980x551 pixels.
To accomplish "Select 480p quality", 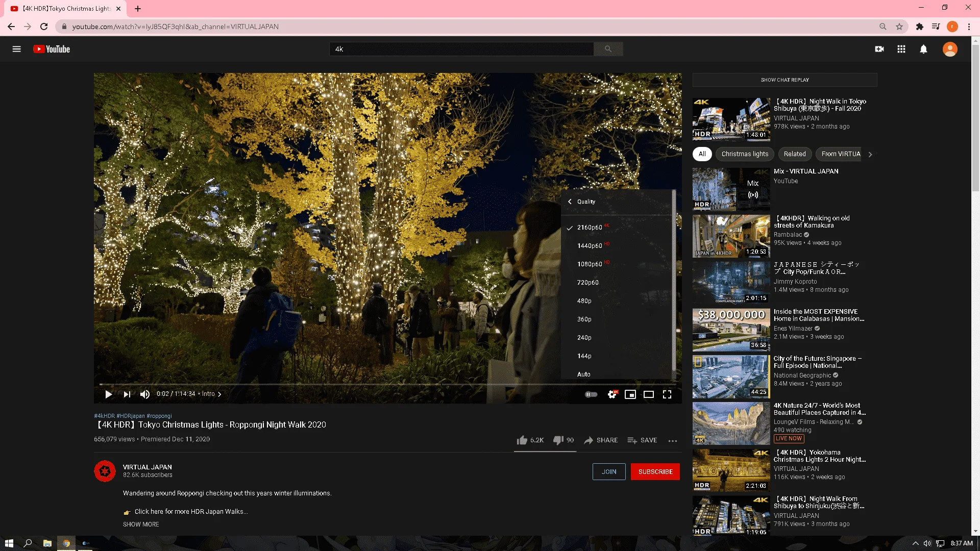I will pyautogui.click(x=617, y=301).
